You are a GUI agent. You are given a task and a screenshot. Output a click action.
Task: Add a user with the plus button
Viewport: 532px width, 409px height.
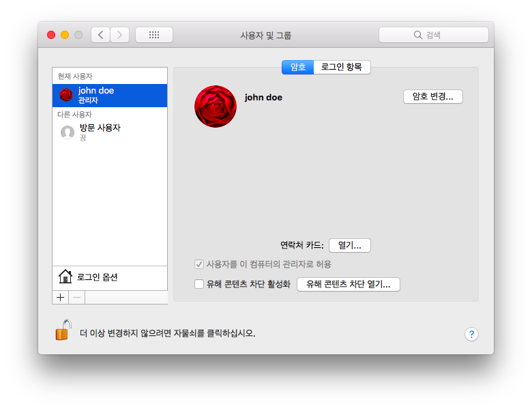click(61, 298)
